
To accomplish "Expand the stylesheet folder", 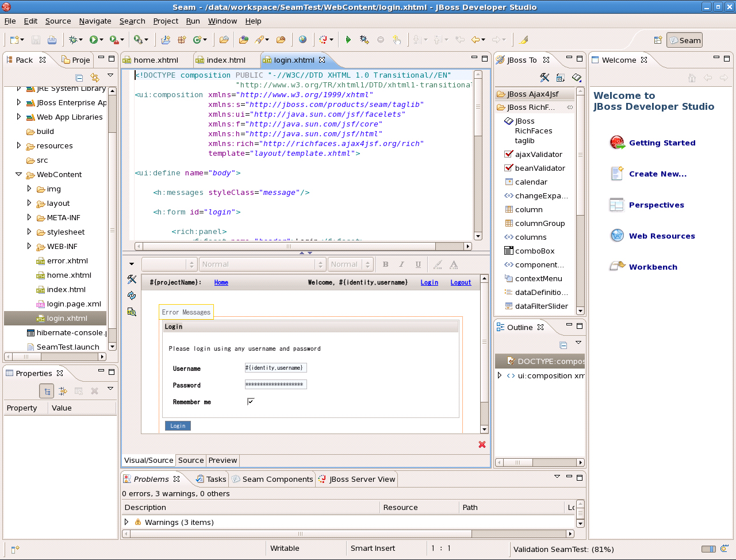I will click(x=29, y=232).
